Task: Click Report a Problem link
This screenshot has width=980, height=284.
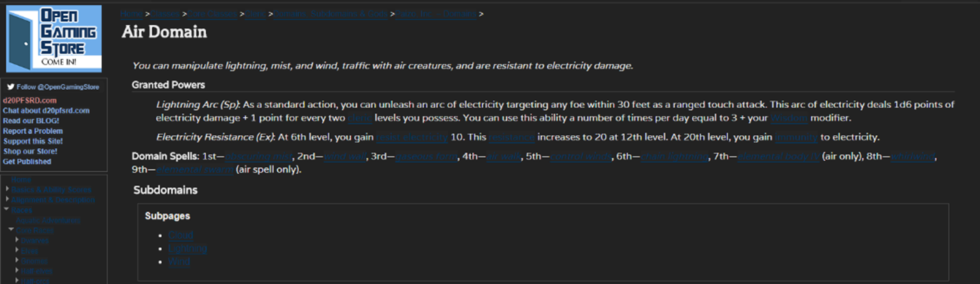Action: (33, 131)
